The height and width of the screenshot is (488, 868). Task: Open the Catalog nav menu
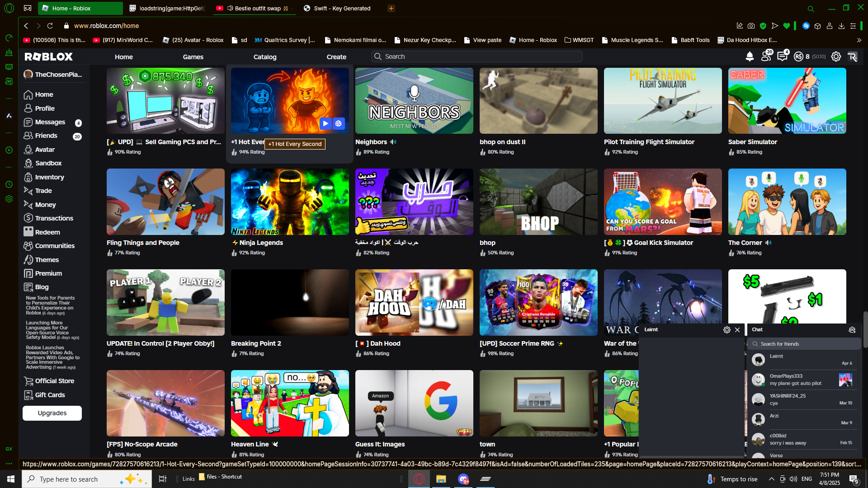coord(265,57)
